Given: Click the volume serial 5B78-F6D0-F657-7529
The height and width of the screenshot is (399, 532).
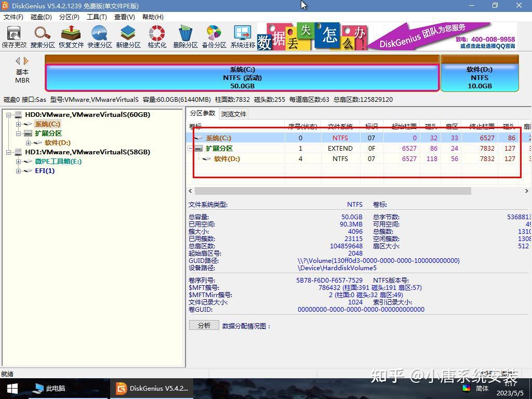Looking at the screenshot, I should tap(329, 280).
